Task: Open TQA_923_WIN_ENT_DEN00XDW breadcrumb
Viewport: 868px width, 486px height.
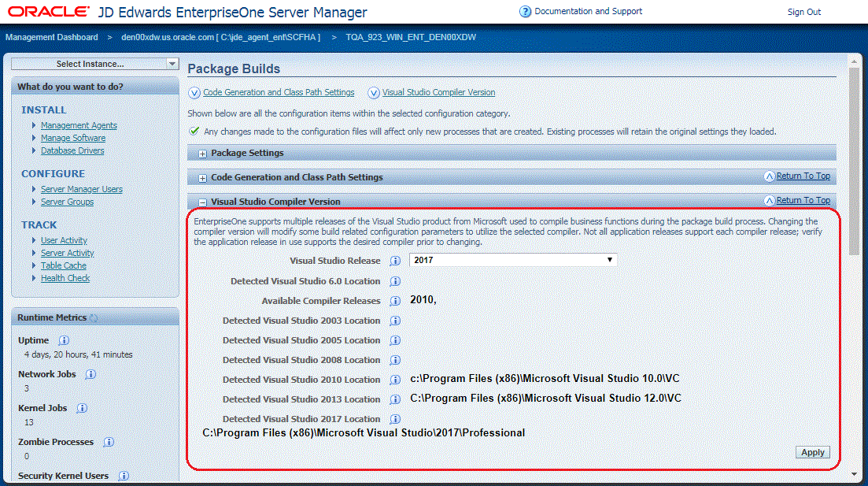Action: coord(411,37)
